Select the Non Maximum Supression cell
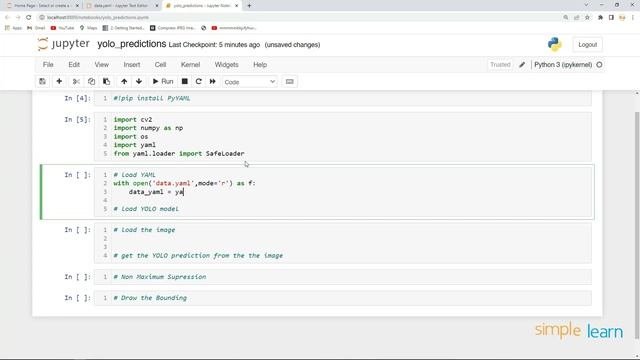640x360 pixels. [342, 277]
